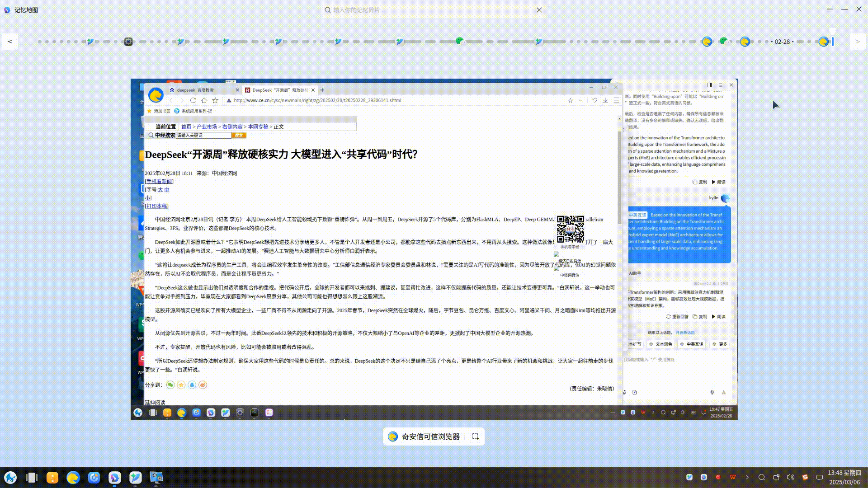The width and height of the screenshot is (868, 488).
Task: Click the memory map app icon on the taskbar
Action: coord(115,478)
